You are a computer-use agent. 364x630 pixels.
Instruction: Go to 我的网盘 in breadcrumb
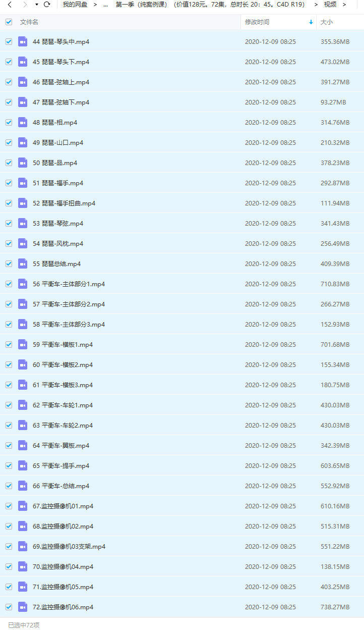click(75, 5)
